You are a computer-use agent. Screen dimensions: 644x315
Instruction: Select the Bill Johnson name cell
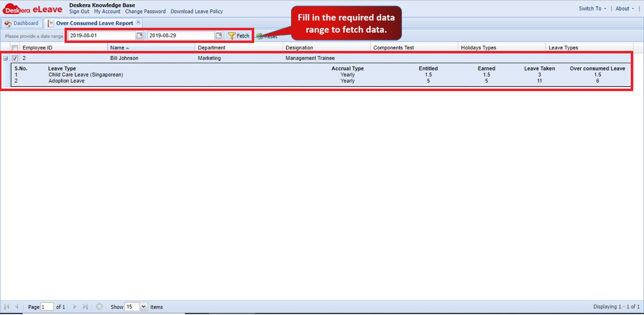(x=125, y=58)
